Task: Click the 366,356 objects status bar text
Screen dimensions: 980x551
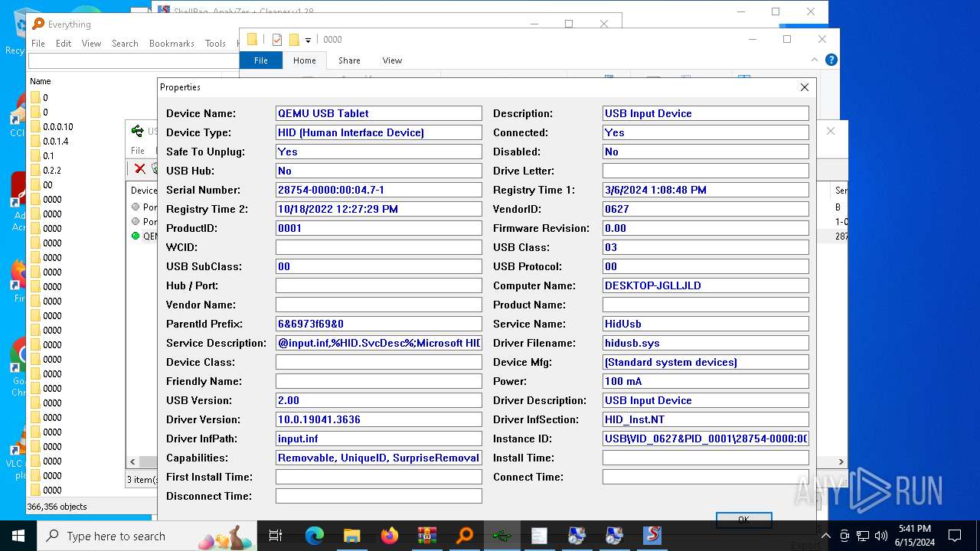Action: tap(57, 507)
